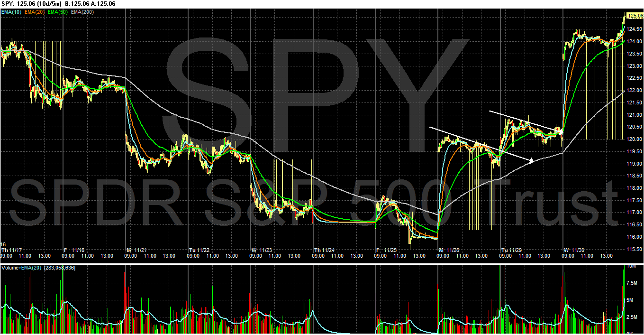Image resolution: width=644 pixels, height=335 pixels.
Task: Select the Th 11/24 date label
Action: coord(325,250)
